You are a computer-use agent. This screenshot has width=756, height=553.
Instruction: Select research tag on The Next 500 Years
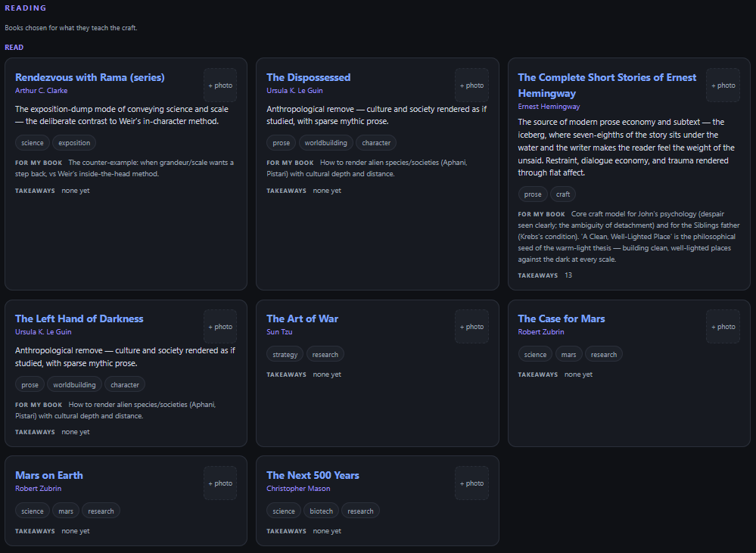tap(361, 511)
